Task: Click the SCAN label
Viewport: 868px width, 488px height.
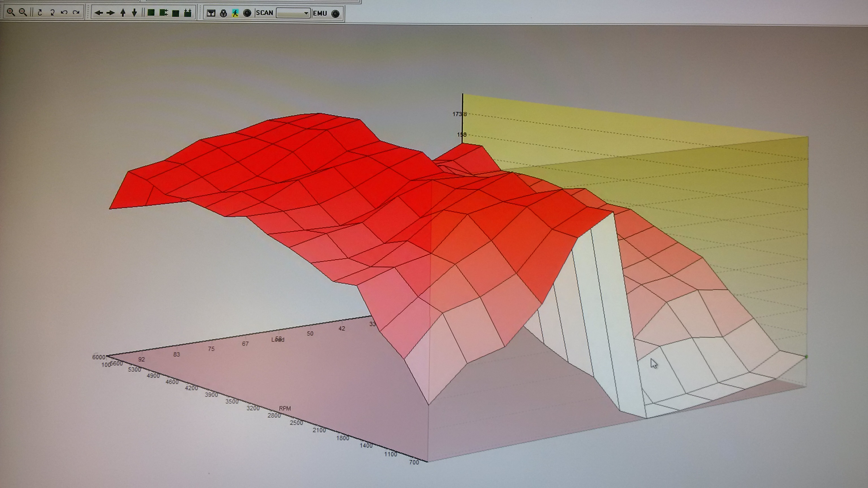Action: [x=264, y=13]
